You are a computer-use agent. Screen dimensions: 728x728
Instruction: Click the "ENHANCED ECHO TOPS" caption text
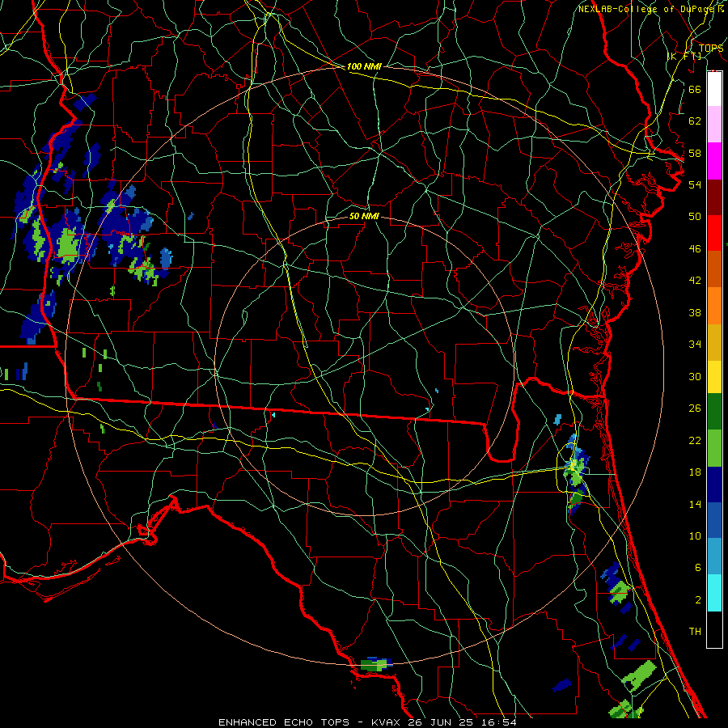point(284,722)
